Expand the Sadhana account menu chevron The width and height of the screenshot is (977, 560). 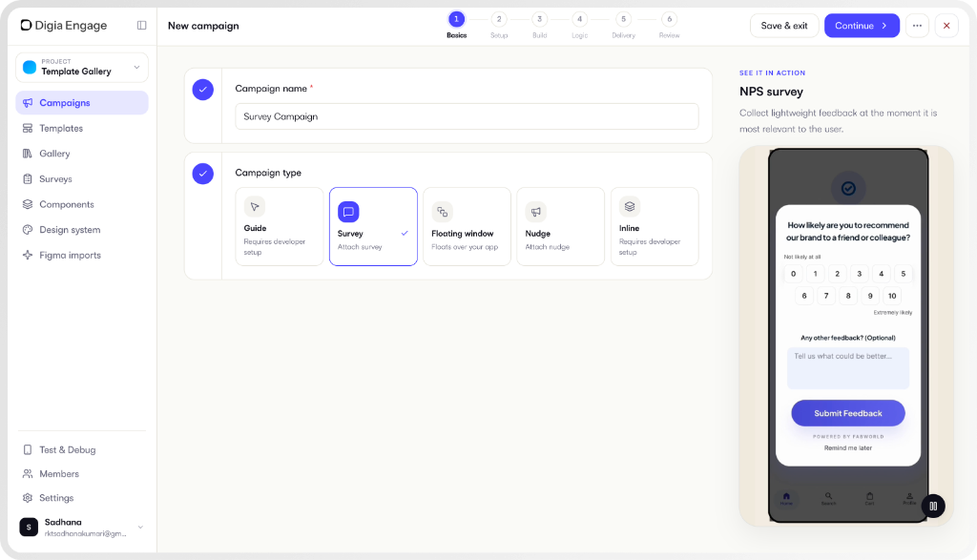[141, 527]
